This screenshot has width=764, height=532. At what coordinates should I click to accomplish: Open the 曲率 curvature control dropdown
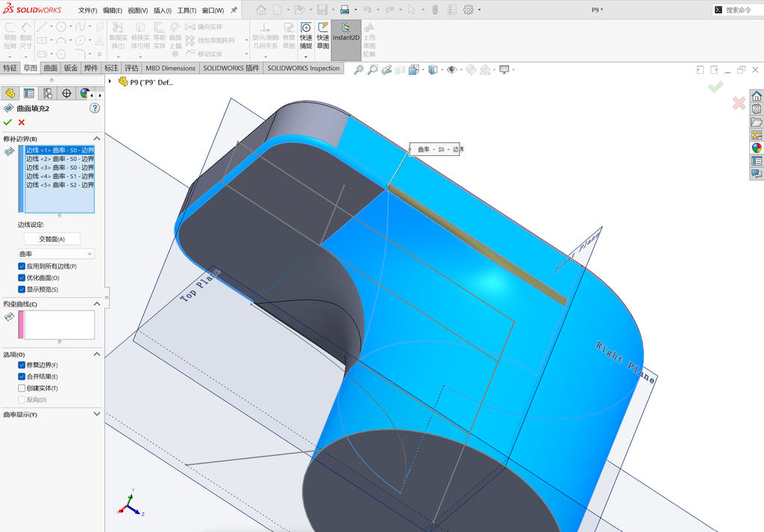(x=56, y=254)
